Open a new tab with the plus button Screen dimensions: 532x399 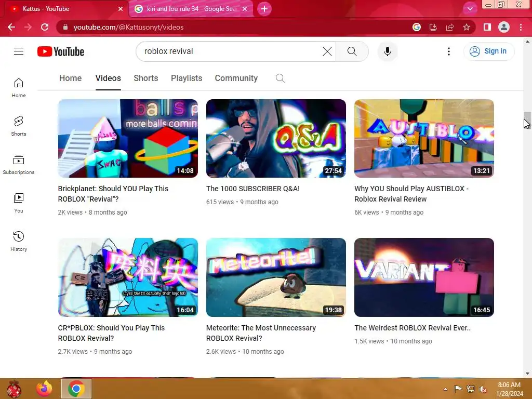pyautogui.click(x=264, y=9)
